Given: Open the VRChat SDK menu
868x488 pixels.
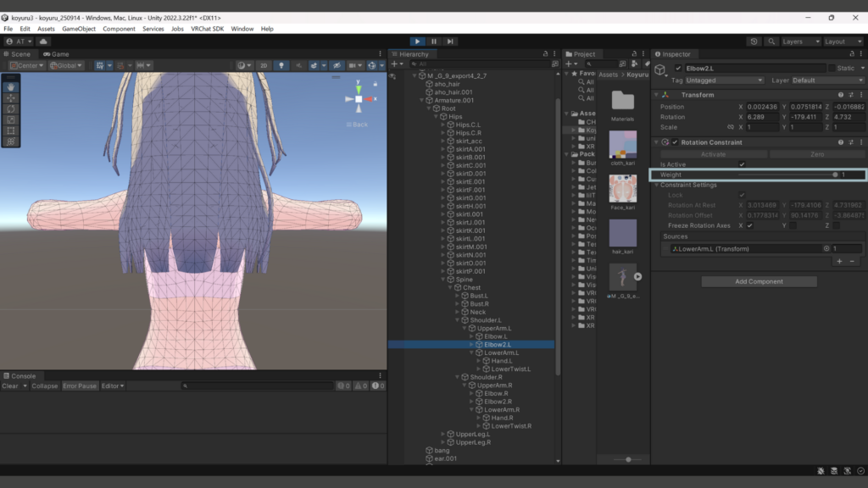Looking at the screenshot, I should 207,29.
